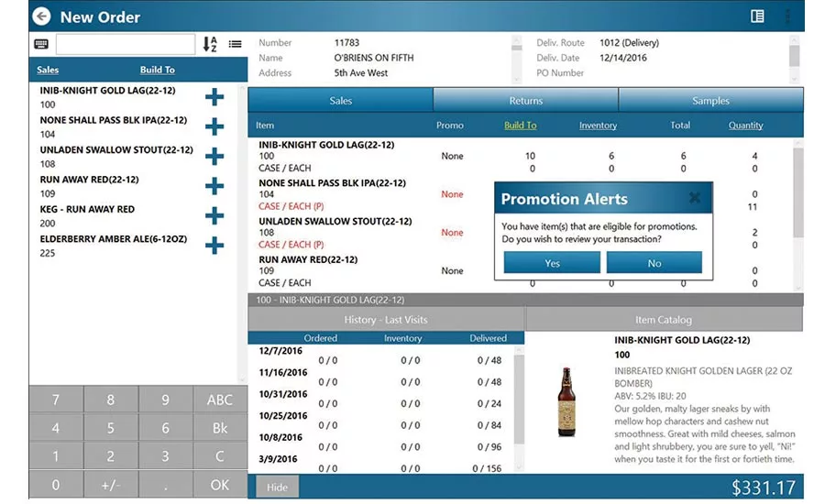Open the History - Last Visits tab
Image resolution: width=825 pixels, height=504 pixels.
tap(386, 319)
